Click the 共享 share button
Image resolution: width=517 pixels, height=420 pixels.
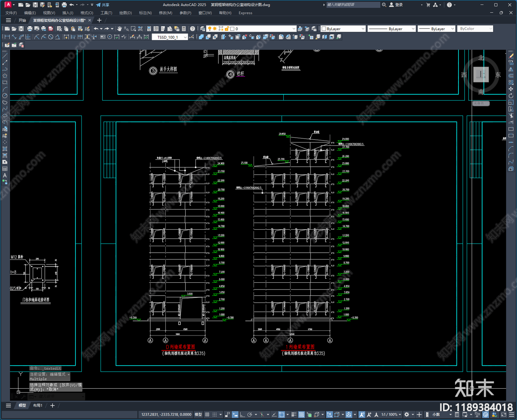(x=103, y=5)
